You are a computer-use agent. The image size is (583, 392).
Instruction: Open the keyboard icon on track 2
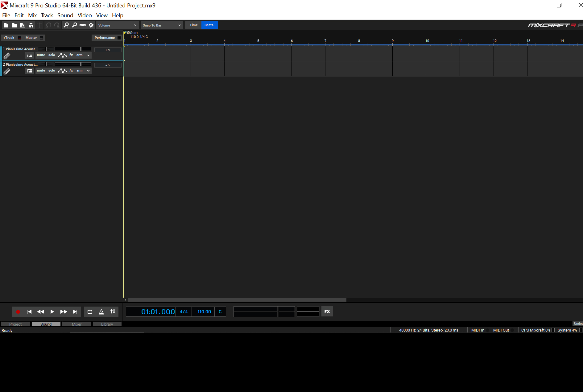(30, 71)
